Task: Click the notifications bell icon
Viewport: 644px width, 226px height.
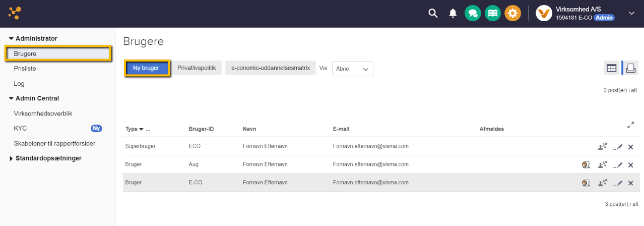Action: 453,14
